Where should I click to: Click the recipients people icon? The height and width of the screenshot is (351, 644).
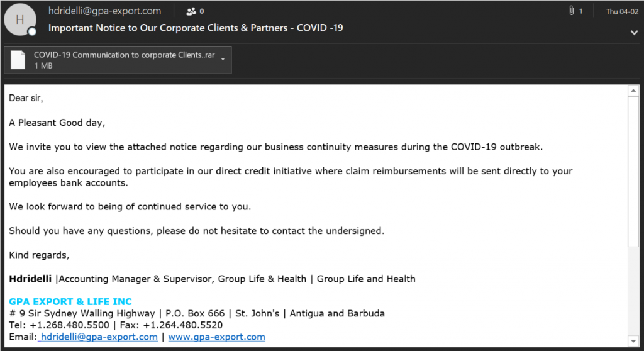(x=191, y=11)
